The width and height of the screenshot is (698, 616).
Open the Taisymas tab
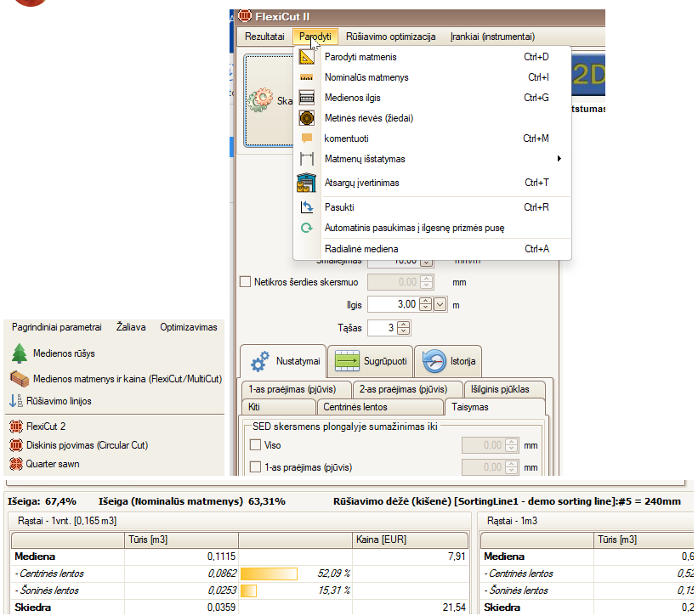click(495, 407)
